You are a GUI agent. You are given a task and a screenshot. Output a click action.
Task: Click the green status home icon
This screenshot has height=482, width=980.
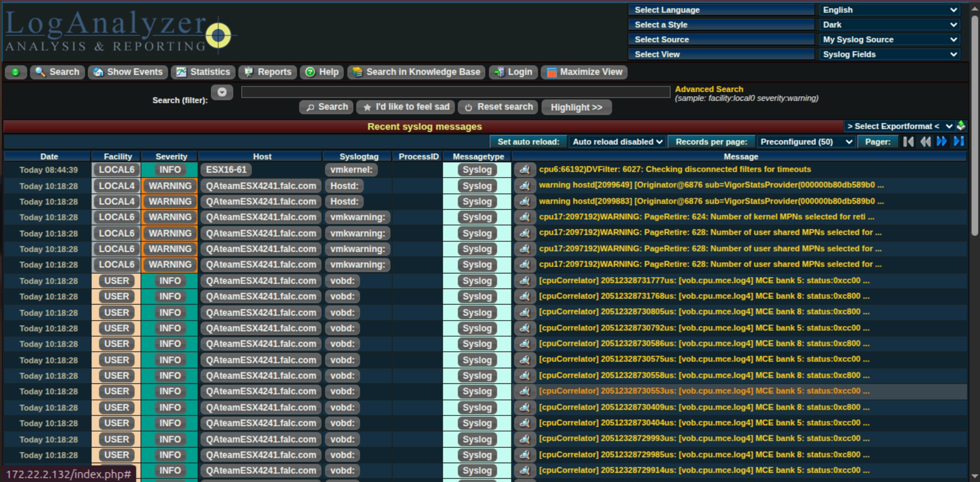pyautogui.click(x=16, y=72)
